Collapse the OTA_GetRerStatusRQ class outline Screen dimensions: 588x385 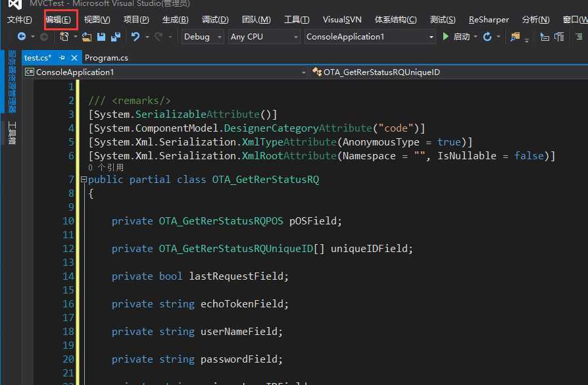pyautogui.click(x=84, y=180)
